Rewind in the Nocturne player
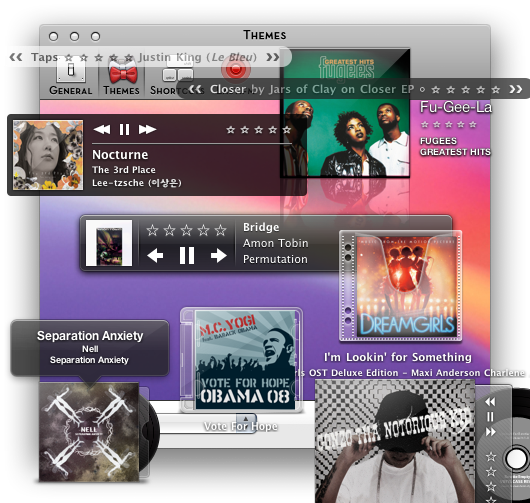This screenshot has width=530, height=503. [102, 129]
